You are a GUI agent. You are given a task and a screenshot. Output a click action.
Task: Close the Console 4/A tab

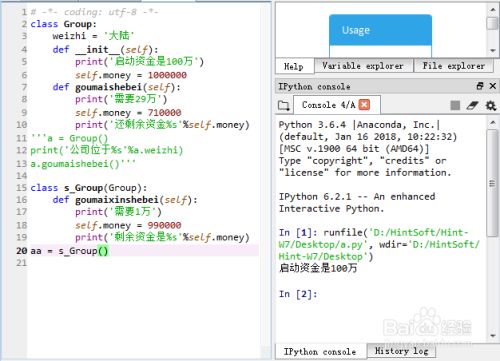(364, 105)
